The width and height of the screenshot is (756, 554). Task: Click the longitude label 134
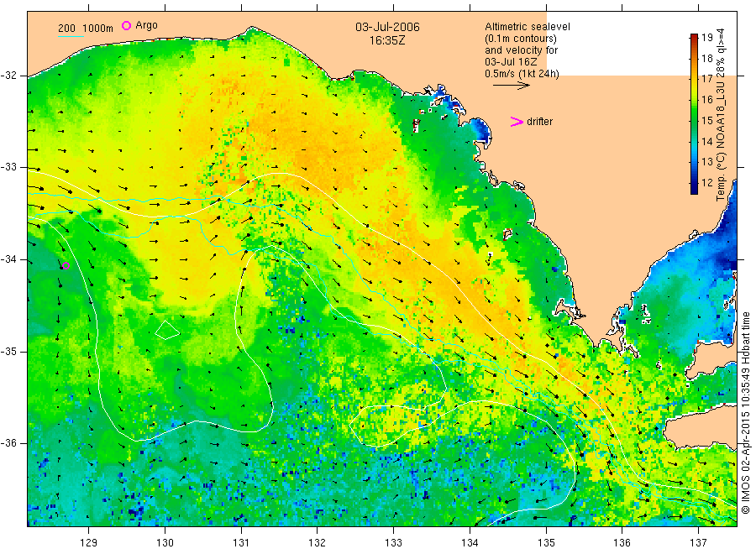[470, 542]
